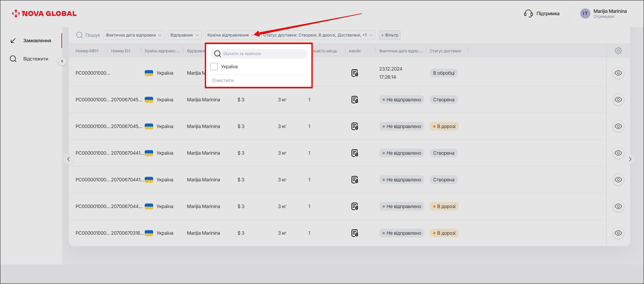Expand the Статус доставки filter dropdown
644x284 pixels.
[x=318, y=35]
